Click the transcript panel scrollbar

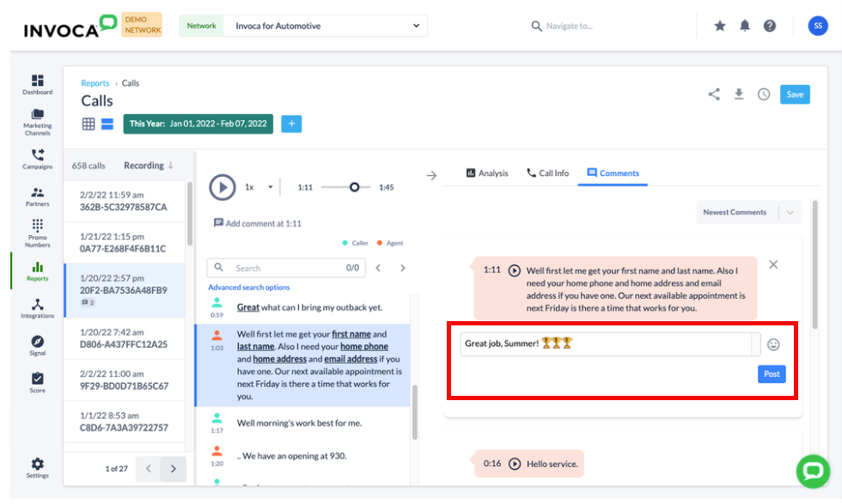pos(414,411)
